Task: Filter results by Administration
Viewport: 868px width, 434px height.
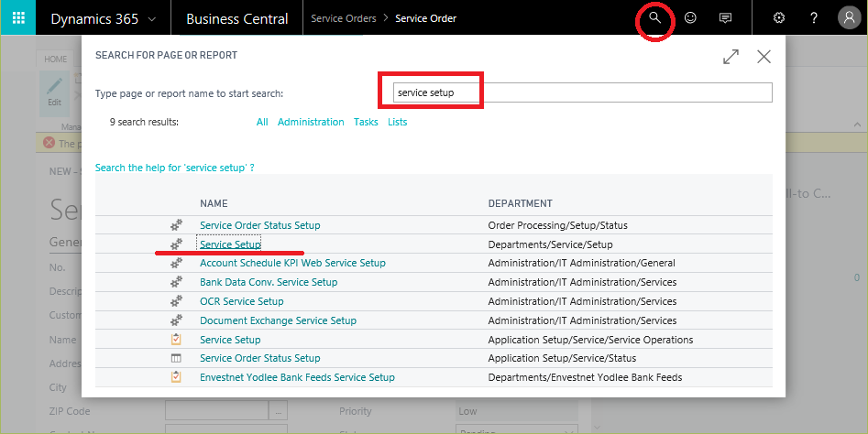Action: pyautogui.click(x=311, y=122)
